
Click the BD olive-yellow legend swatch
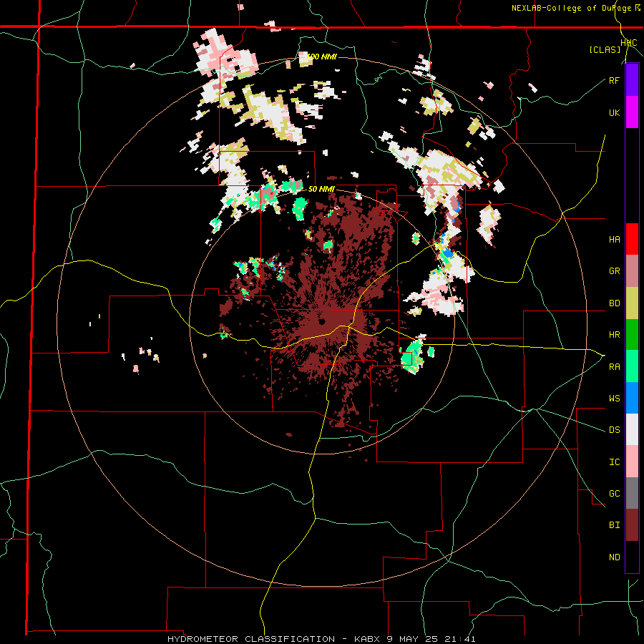[632, 303]
